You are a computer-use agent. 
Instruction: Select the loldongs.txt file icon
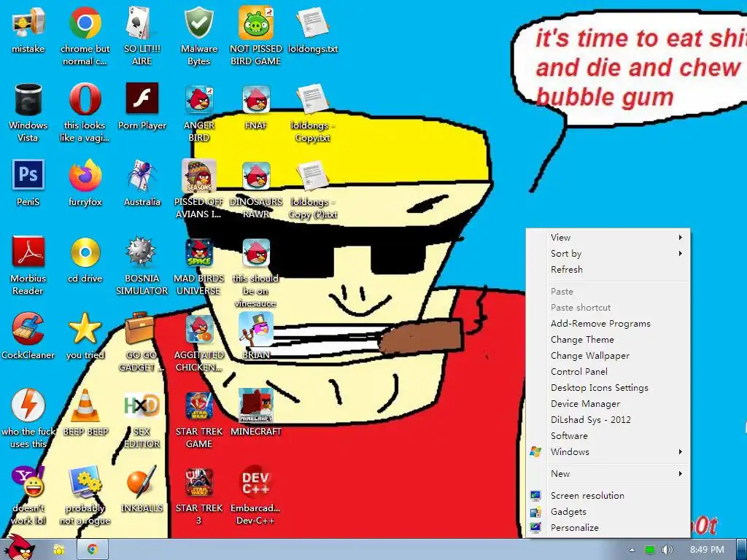coord(312,23)
